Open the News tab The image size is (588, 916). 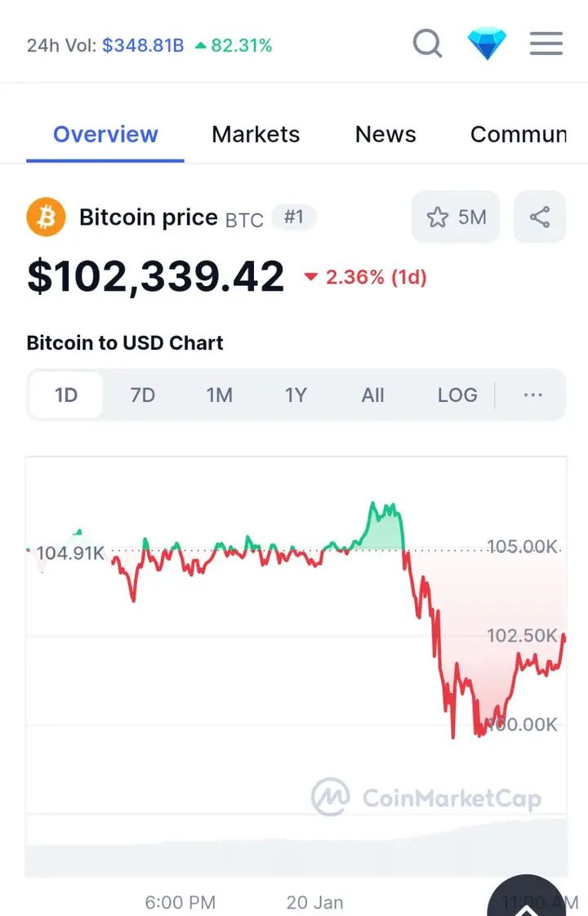[385, 135]
